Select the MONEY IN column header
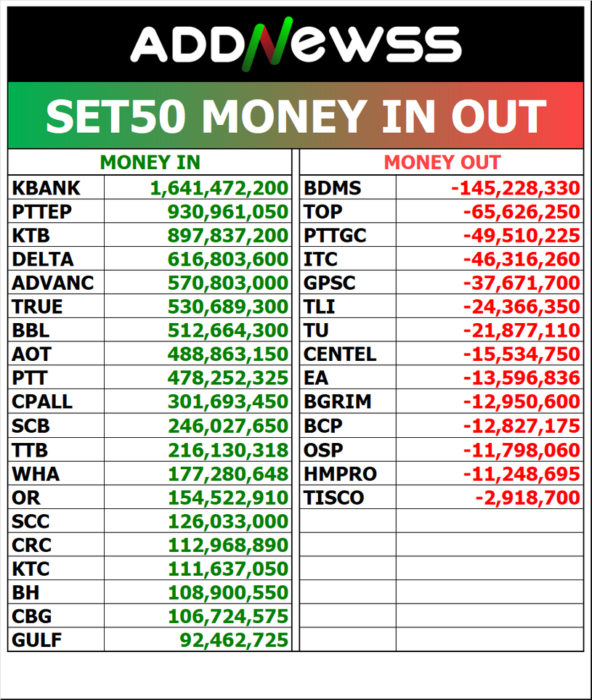592x700 pixels. tap(150, 163)
